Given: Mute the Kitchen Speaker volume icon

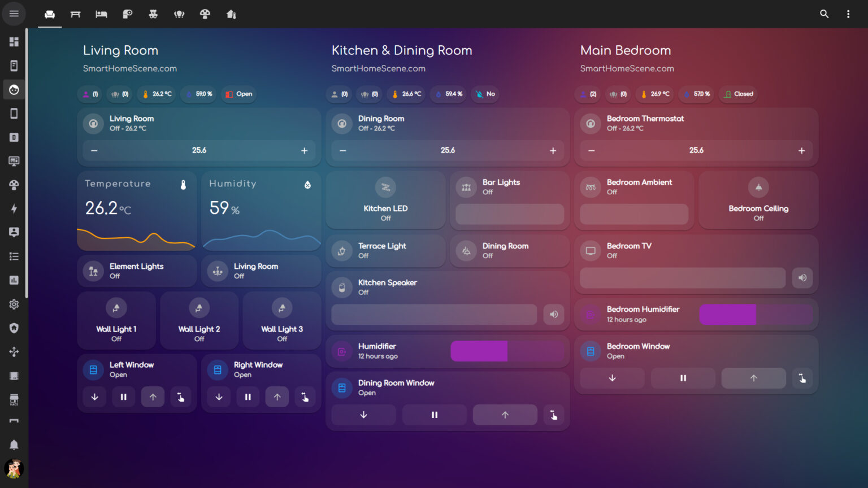Looking at the screenshot, I should [554, 315].
